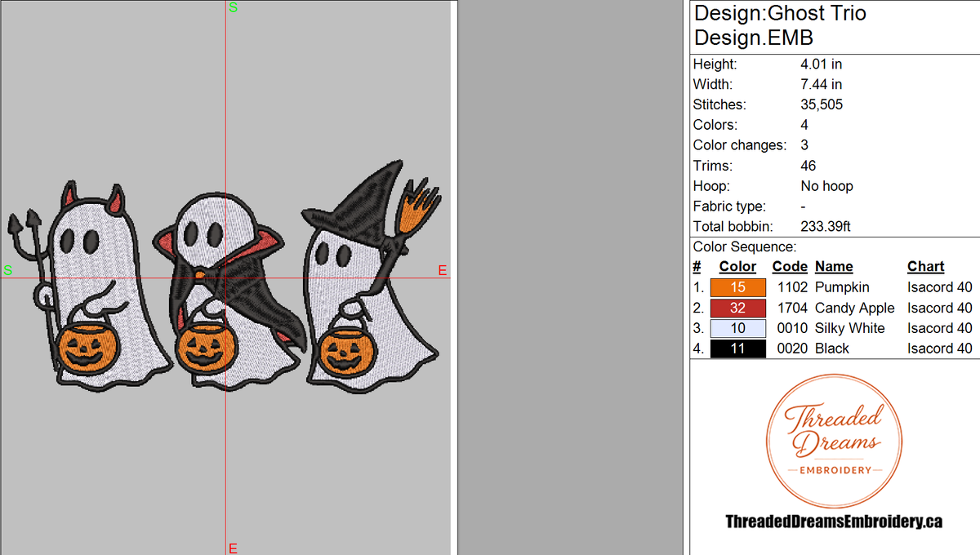Click the Pumpkin orange color swatch 15

(738, 287)
